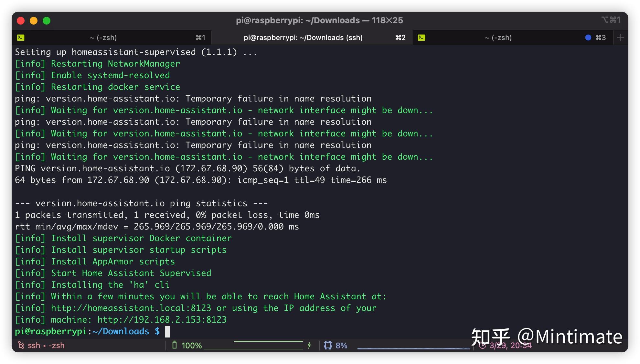Click the ⌥⌘1 window shortcut indicator
Image resolution: width=640 pixels, height=364 pixels.
(611, 20)
